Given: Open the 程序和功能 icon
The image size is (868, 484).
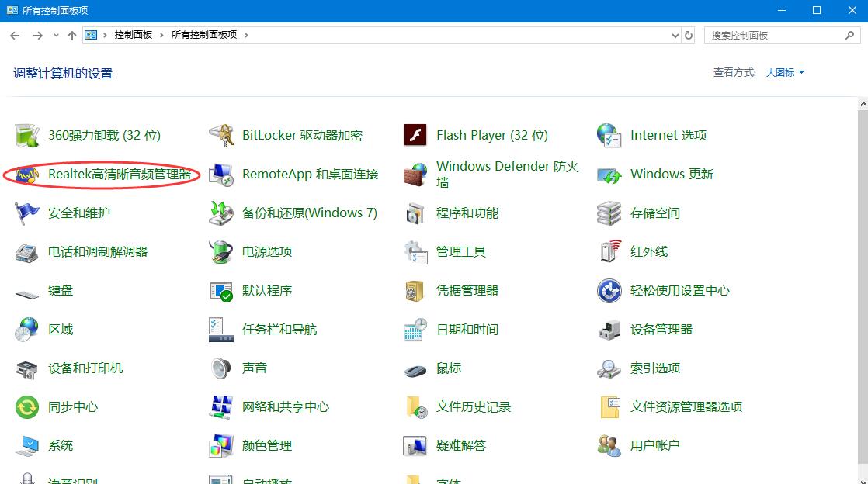Looking at the screenshot, I should click(x=415, y=213).
